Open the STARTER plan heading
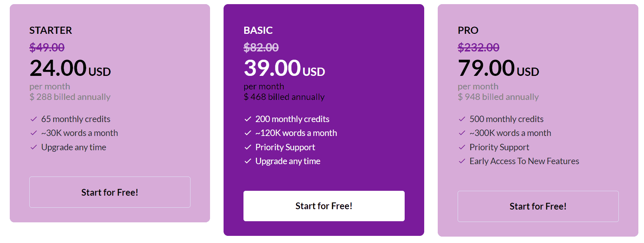Viewport: 644px width, 243px height. (x=50, y=30)
